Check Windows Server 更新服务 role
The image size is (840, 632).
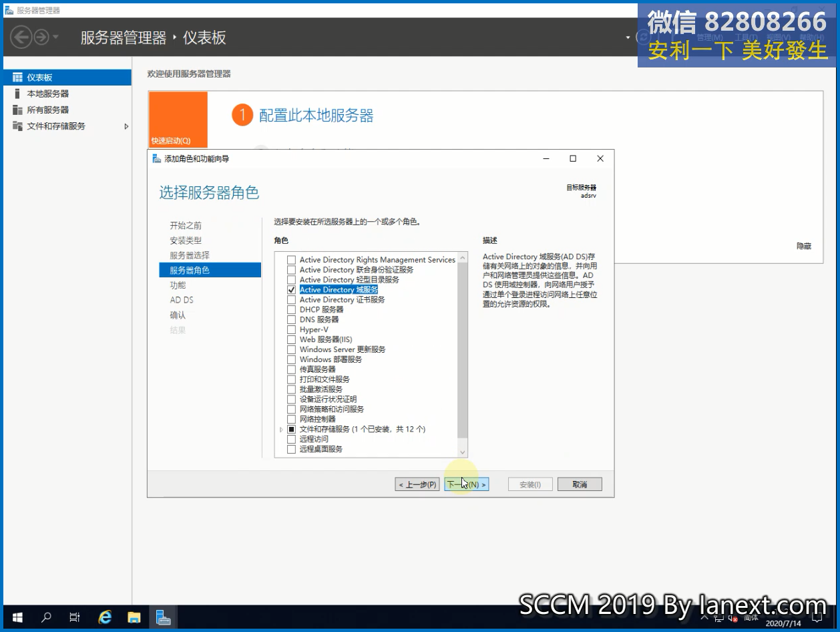tap(291, 349)
